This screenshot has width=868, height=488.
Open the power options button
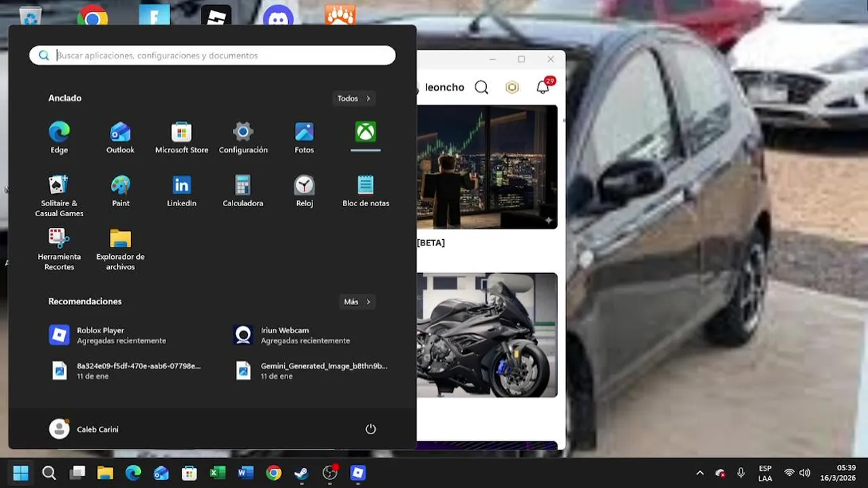(370, 429)
